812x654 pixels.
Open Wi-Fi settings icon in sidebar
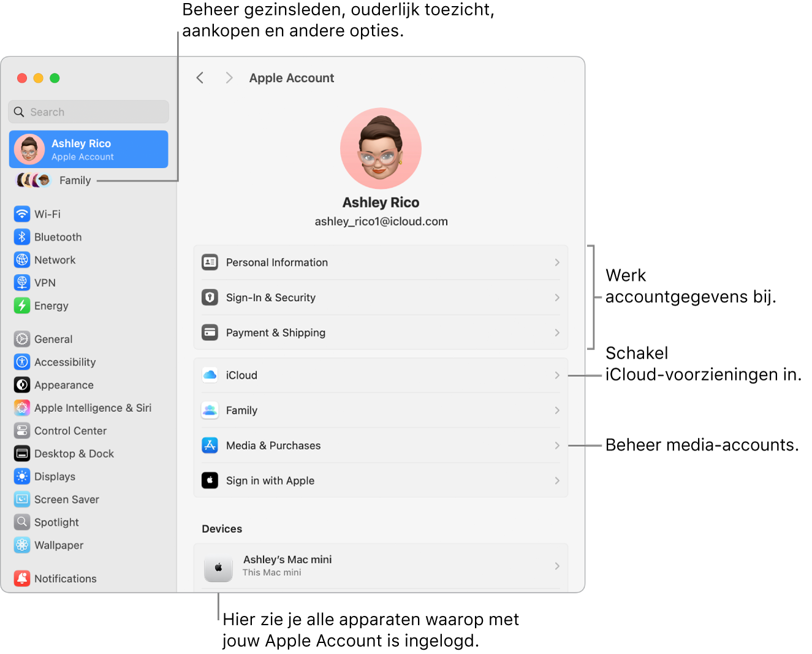coord(22,214)
